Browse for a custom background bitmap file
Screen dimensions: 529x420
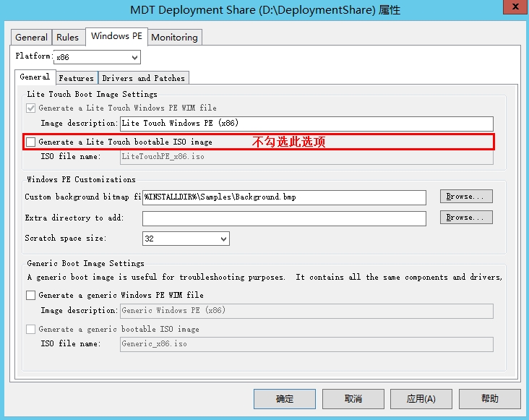pyautogui.click(x=466, y=197)
